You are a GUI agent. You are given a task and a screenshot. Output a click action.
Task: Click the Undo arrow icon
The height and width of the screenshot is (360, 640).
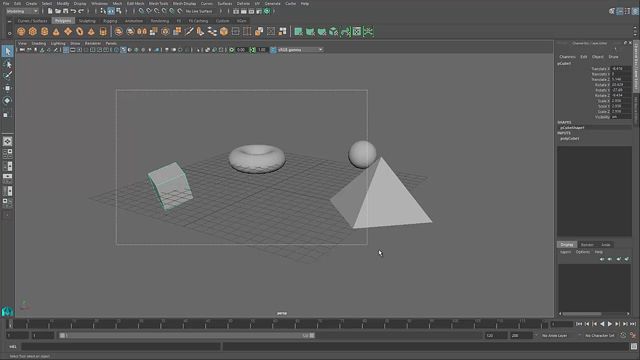(x=73, y=11)
